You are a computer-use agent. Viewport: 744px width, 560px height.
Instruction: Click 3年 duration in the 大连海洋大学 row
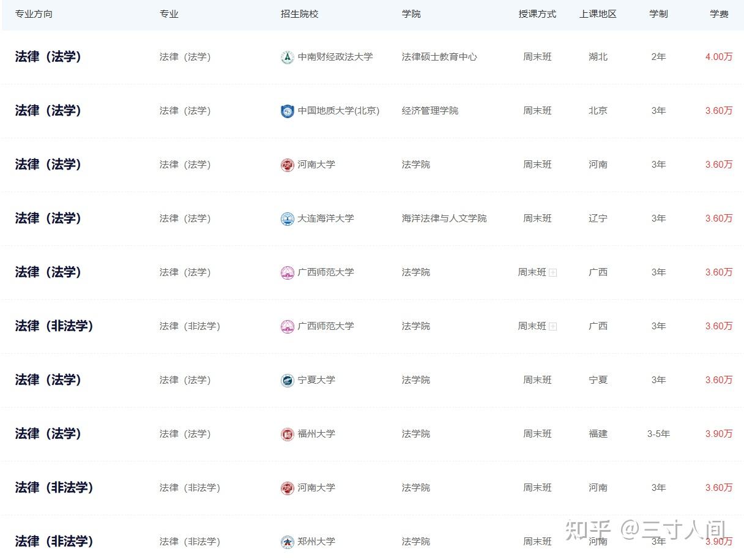pos(658,218)
